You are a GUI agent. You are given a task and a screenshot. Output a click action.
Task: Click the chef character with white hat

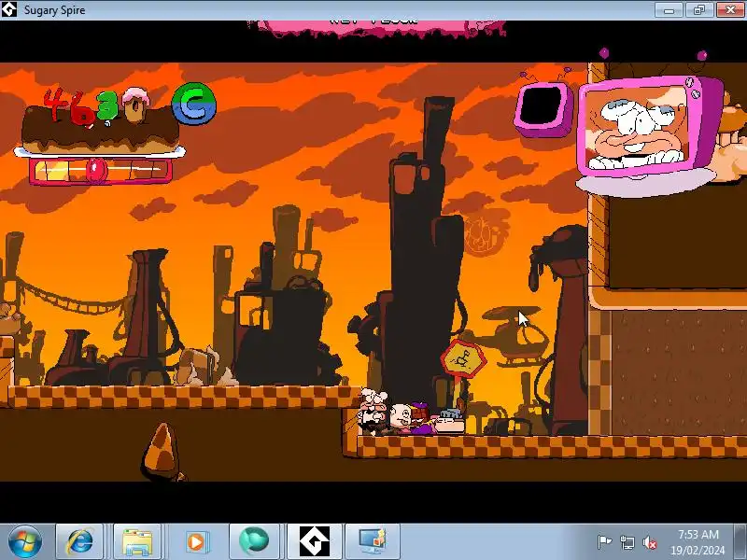pyautogui.click(x=374, y=411)
